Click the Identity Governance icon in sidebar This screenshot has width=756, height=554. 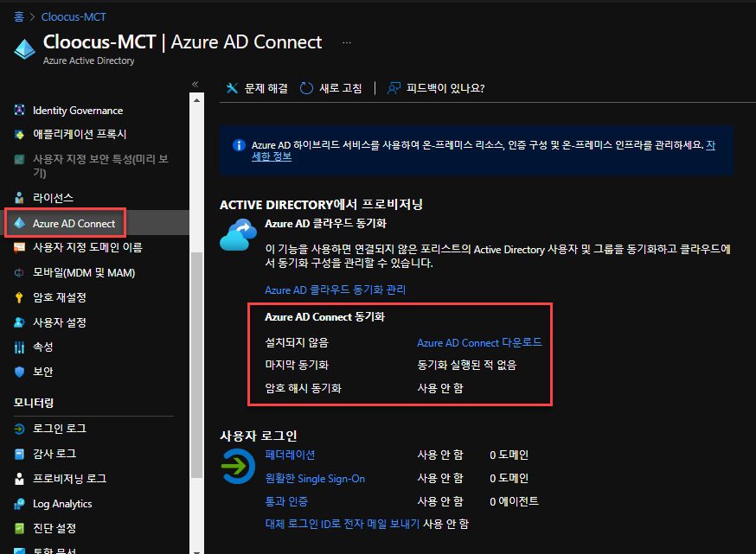click(19, 110)
